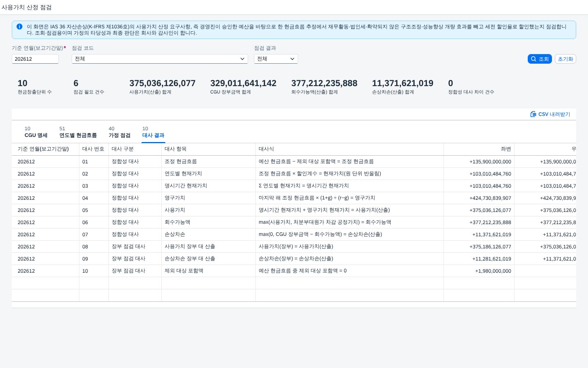This screenshot has height=368, width=588.
Task: Click the 대사 번호 column header
Action: tap(94, 149)
